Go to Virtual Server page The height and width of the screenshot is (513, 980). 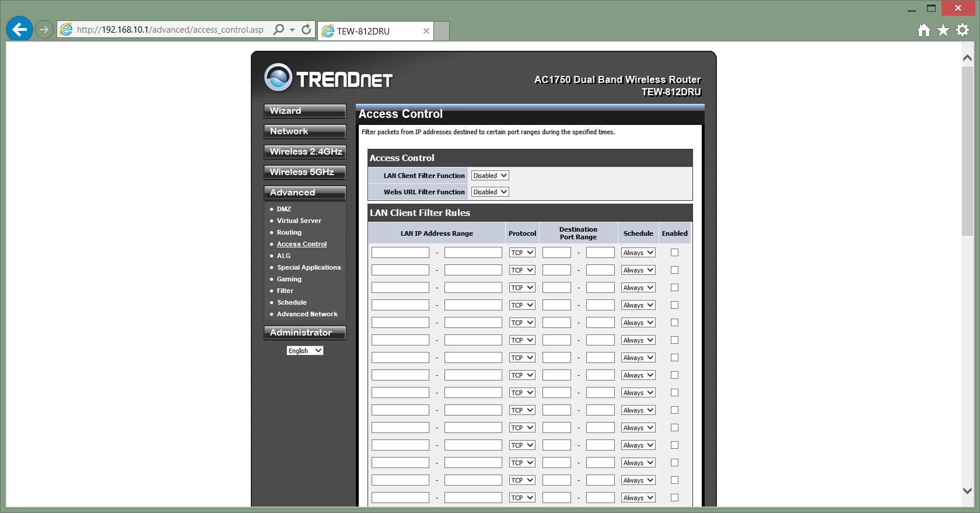[299, 221]
